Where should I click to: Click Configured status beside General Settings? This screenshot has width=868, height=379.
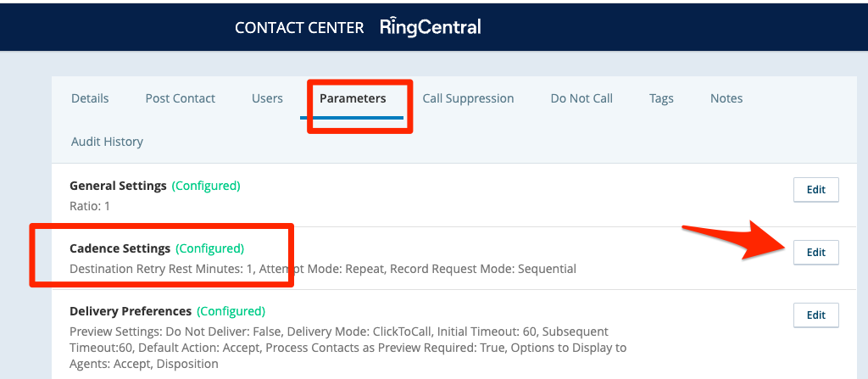click(x=206, y=186)
